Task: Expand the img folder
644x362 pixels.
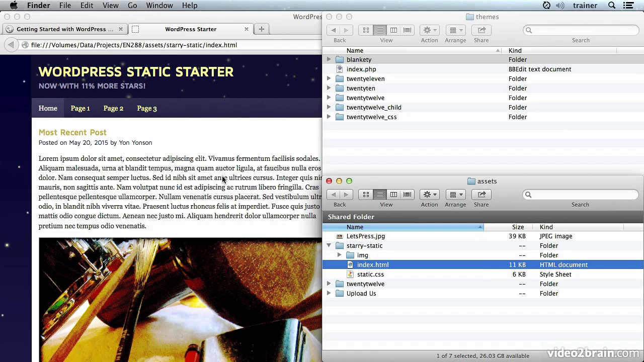Action: point(340,255)
